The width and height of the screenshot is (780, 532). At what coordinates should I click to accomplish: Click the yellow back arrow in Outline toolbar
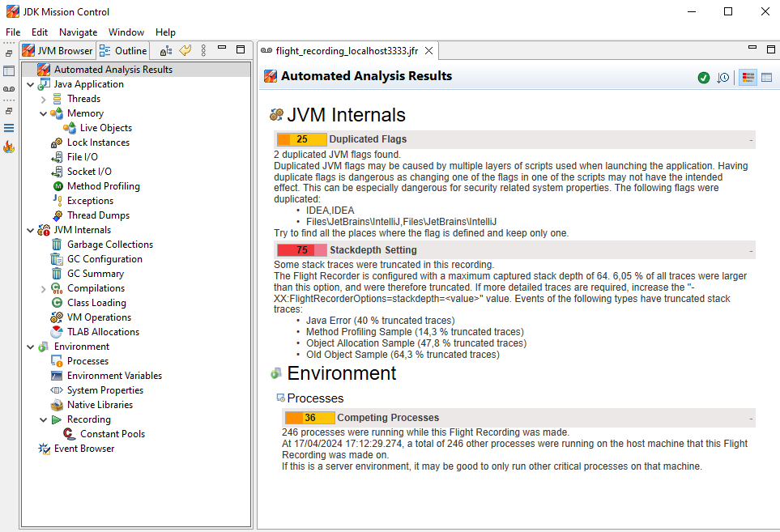185,50
